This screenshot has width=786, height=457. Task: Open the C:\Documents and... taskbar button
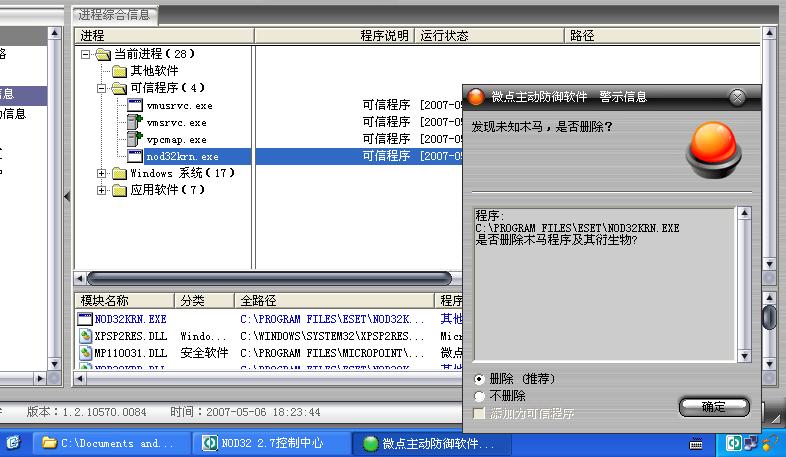pyautogui.click(x=112, y=443)
